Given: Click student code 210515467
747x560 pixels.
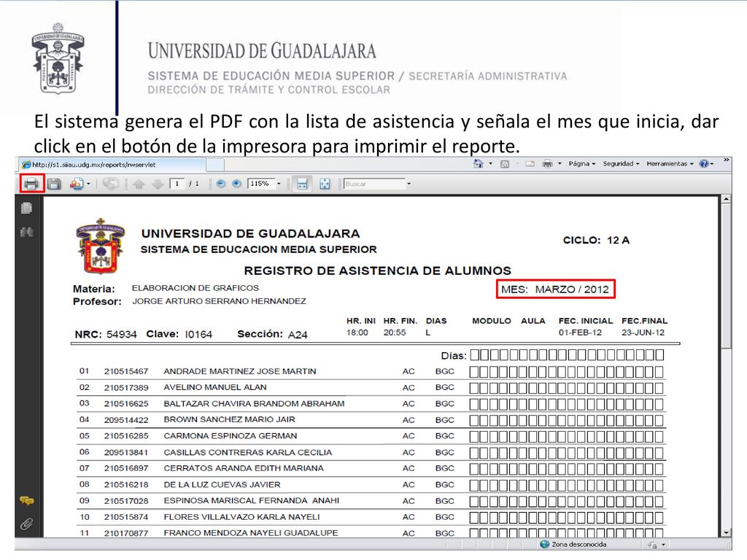Looking at the screenshot, I should [x=126, y=371].
